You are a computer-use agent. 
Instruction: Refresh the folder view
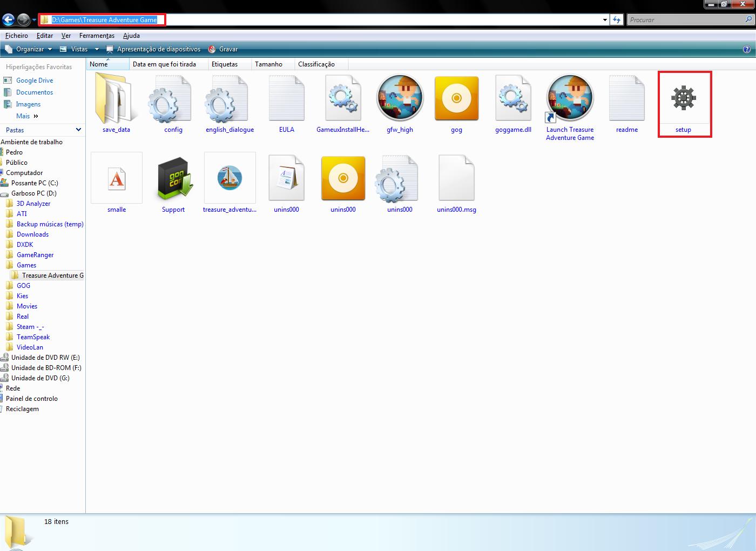tap(617, 20)
